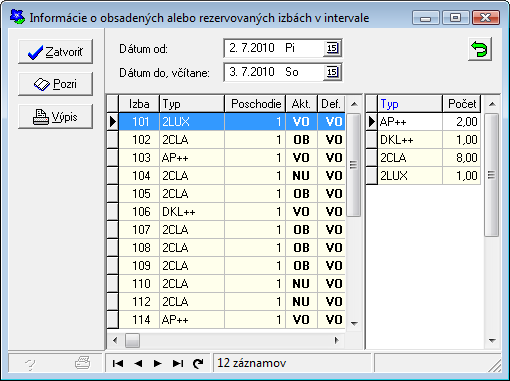Viewport: 510px width, 381px height.
Task: Open the Pozri preview button
Action: pyautogui.click(x=55, y=84)
